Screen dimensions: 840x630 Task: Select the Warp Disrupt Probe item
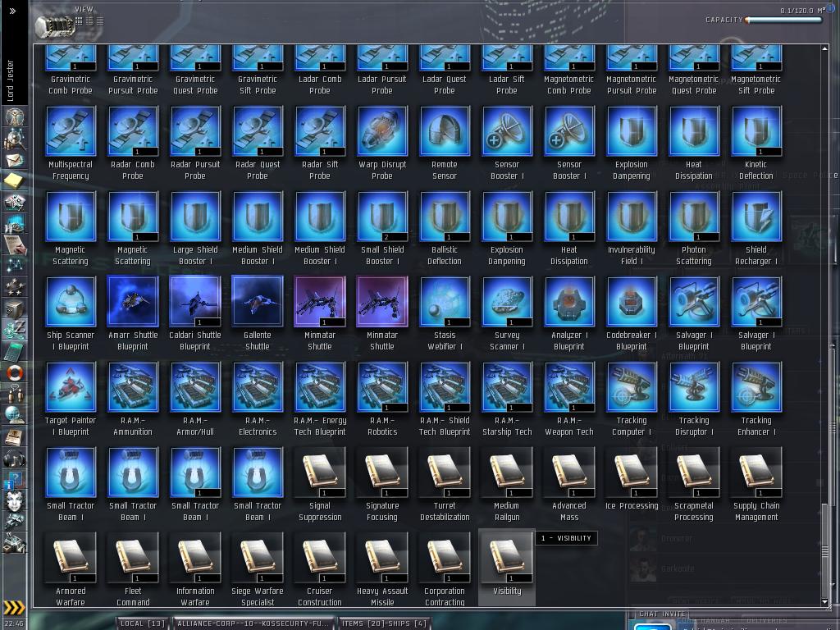382,144
